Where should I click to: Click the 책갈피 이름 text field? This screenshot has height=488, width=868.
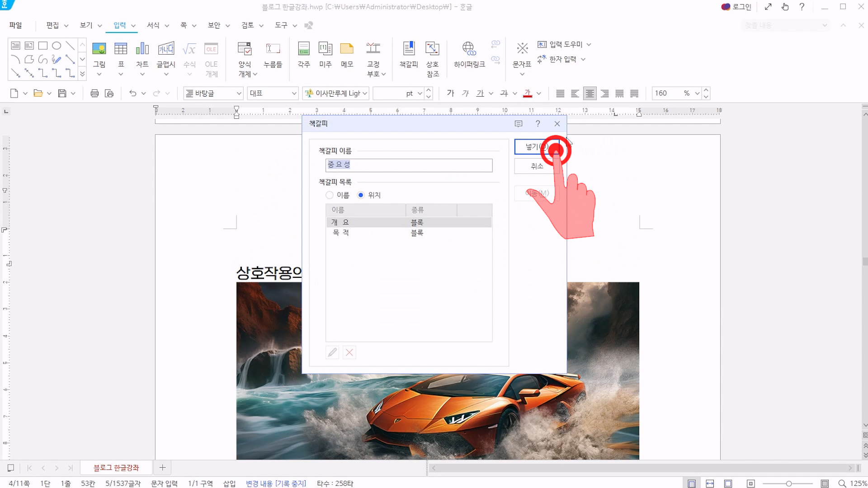coord(409,165)
